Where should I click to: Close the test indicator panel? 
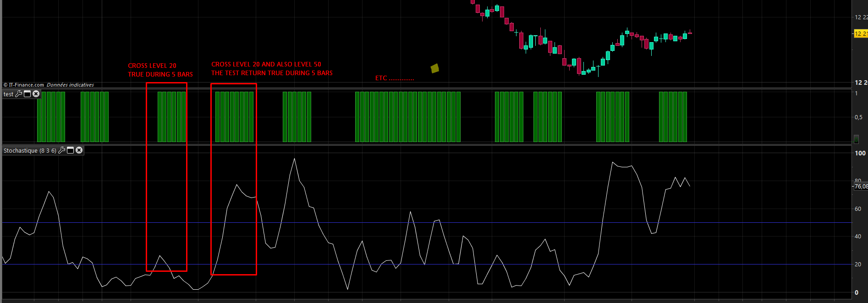tap(36, 94)
